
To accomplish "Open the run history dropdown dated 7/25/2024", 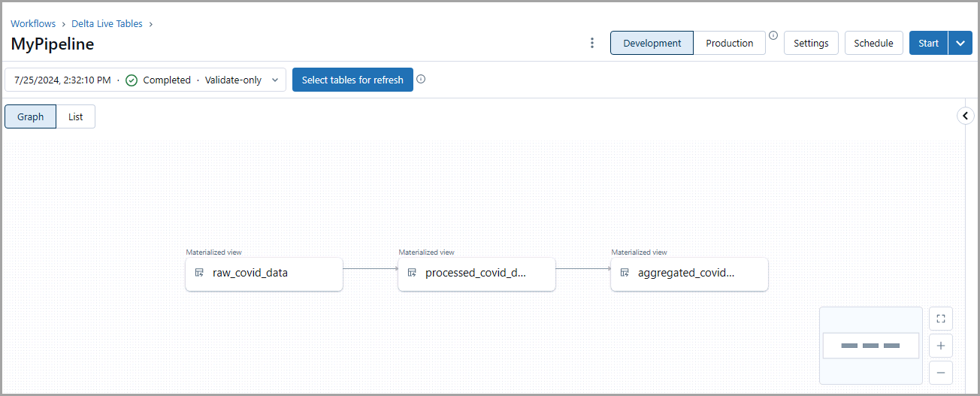I will (146, 80).
